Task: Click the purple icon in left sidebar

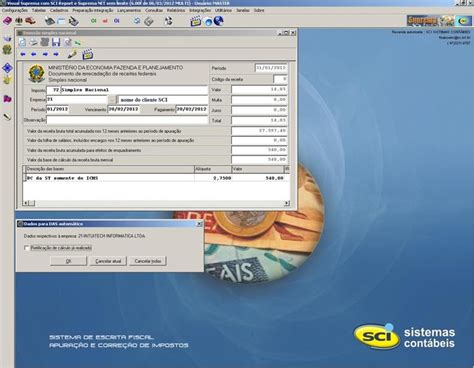Action: click(x=7, y=99)
